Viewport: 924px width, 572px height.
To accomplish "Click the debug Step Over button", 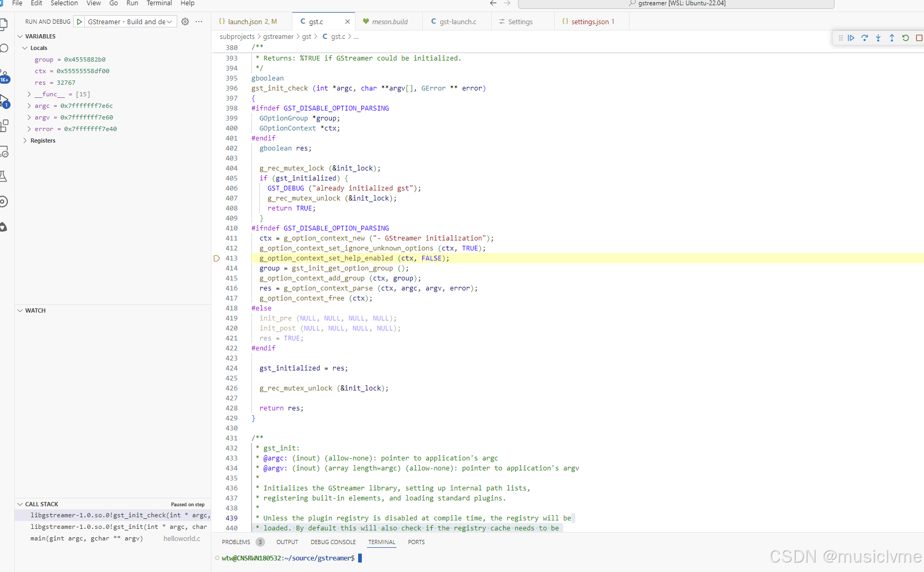I will pos(865,38).
